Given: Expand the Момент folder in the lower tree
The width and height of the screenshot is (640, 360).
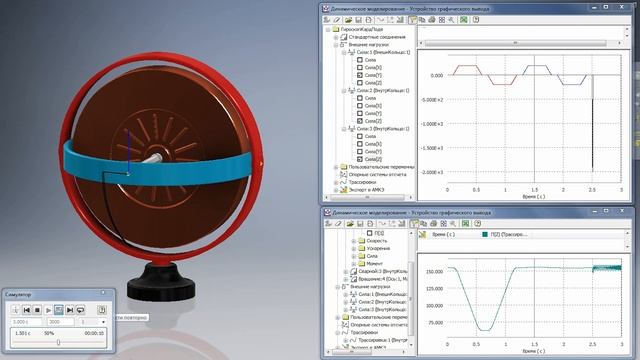Looking at the screenshot, I should 353,264.
